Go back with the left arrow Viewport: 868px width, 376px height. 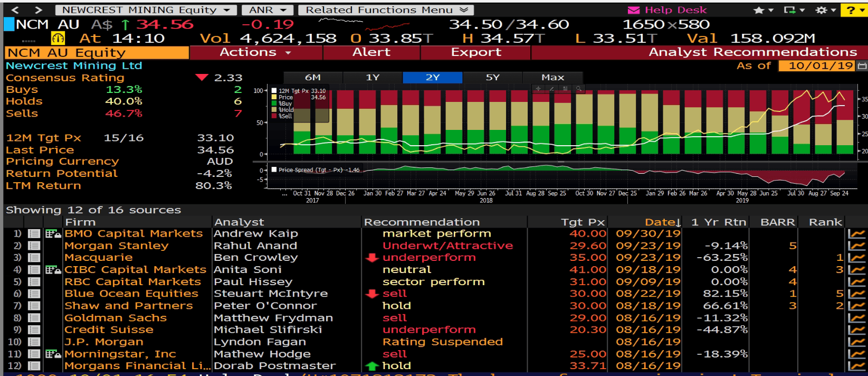click(15, 10)
